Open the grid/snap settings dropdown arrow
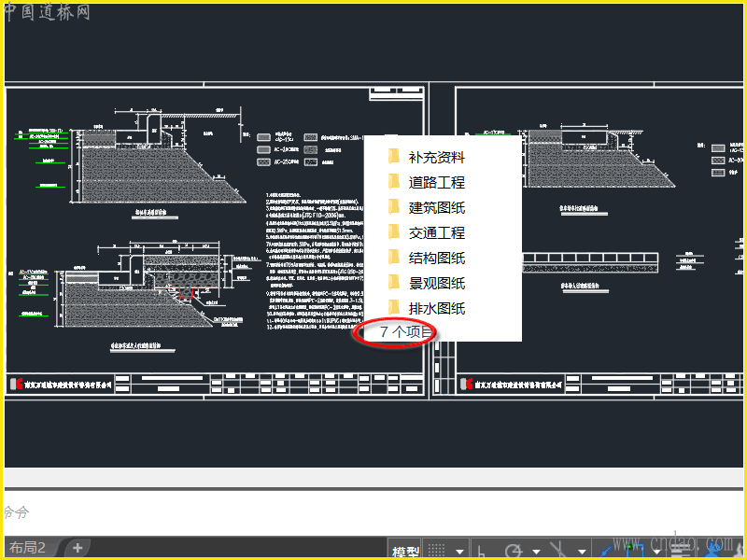This screenshot has width=747, height=560. 459,552
